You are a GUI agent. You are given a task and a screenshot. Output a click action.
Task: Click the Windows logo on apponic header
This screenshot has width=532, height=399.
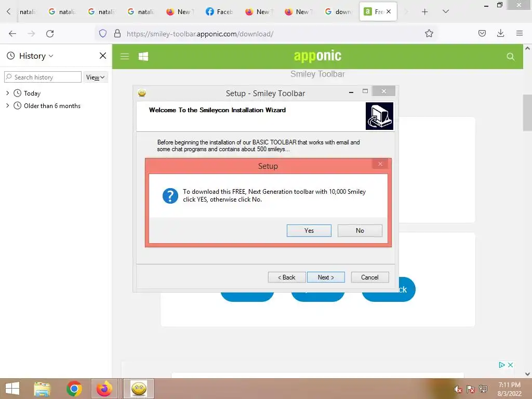(x=143, y=56)
